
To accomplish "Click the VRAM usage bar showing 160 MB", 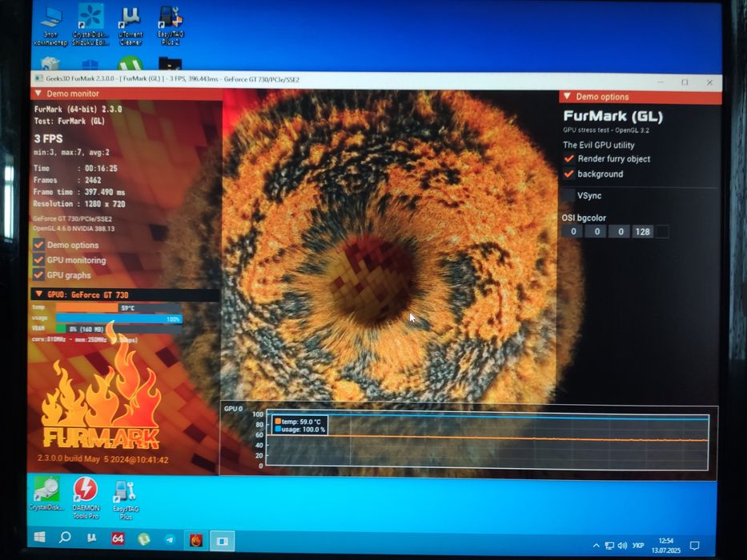I will coord(118,329).
